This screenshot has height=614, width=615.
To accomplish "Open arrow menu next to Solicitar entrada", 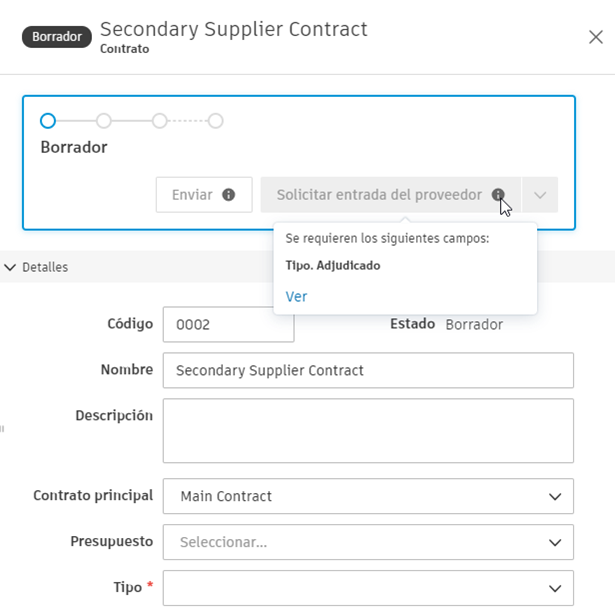I will pos(540,195).
